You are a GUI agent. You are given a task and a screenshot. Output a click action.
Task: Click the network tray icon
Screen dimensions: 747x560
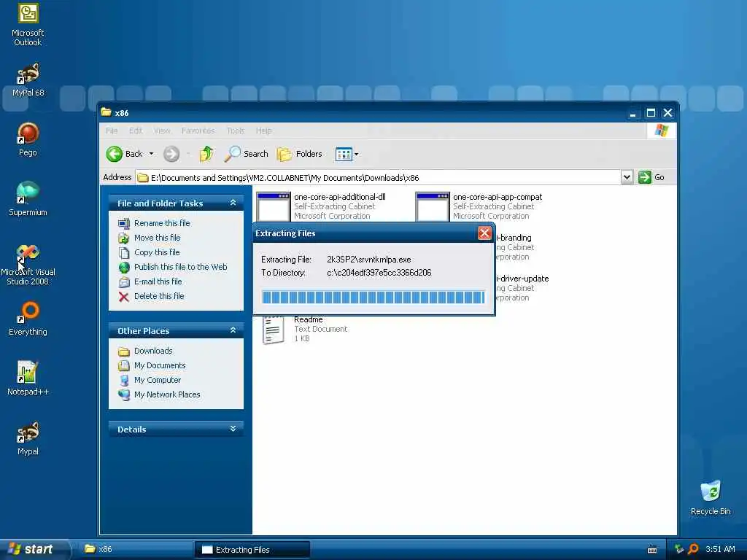click(x=679, y=549)
